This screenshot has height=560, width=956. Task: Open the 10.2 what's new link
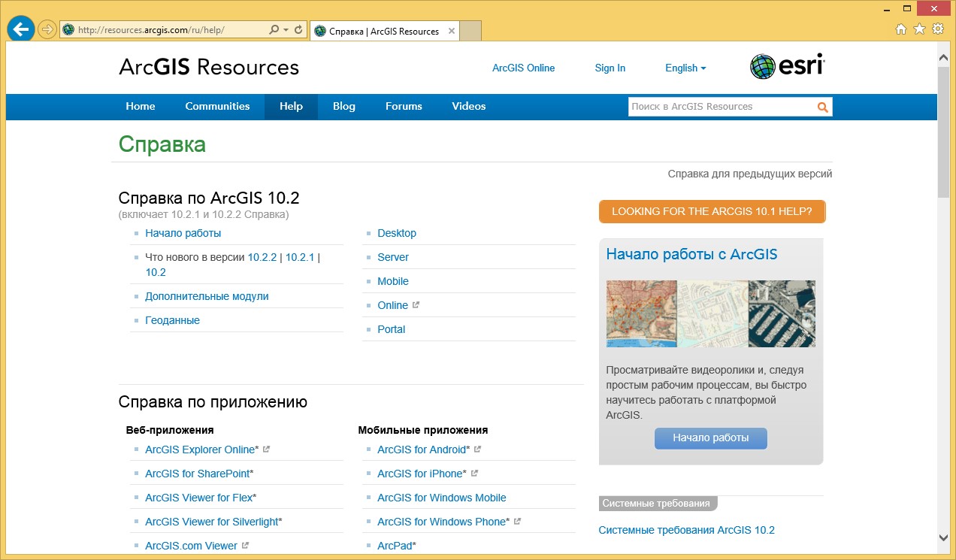point(156,272)
